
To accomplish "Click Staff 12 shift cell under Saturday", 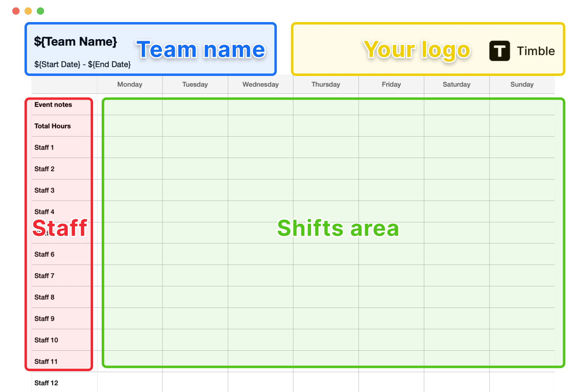I will coord(457,382).
